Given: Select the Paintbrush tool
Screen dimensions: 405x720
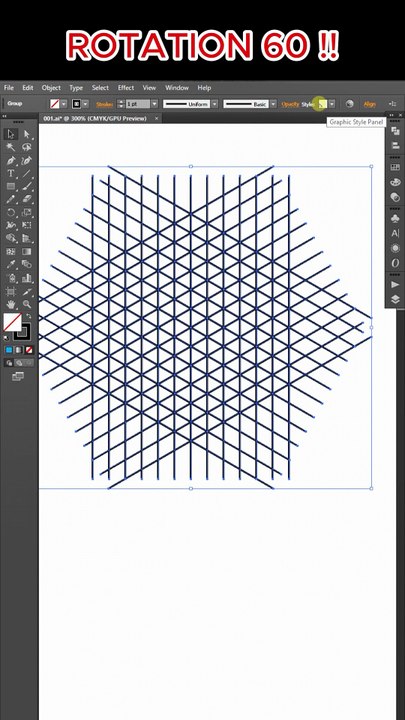Looking at the screenshot, I should [27, 186].
